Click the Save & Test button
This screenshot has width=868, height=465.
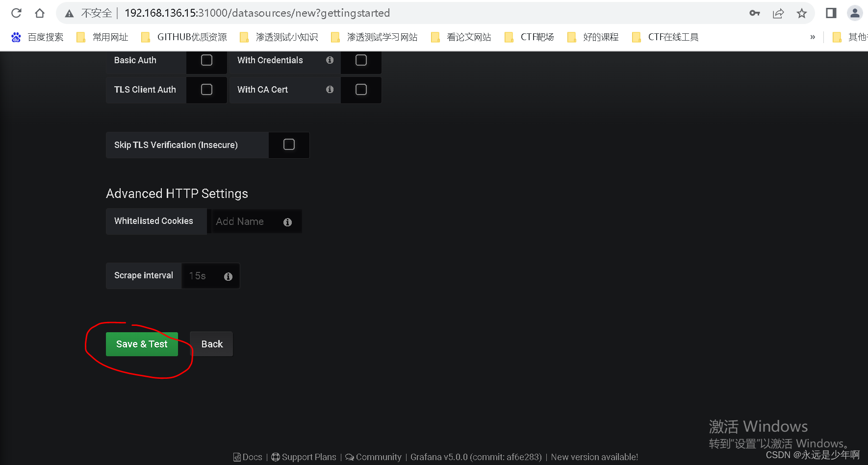(x=142, y=344)
